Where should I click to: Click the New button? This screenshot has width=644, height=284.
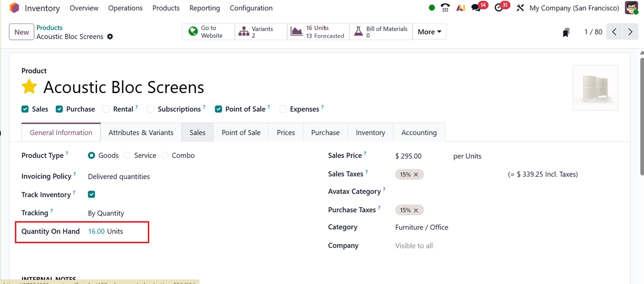[21, 32]
